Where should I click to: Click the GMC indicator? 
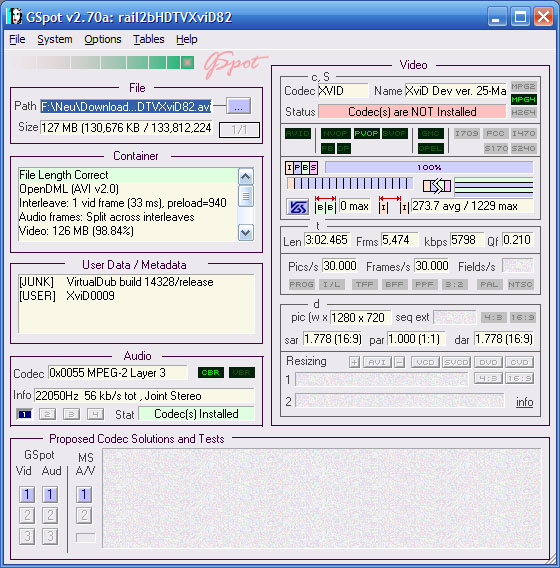click(x=430, y=134)
